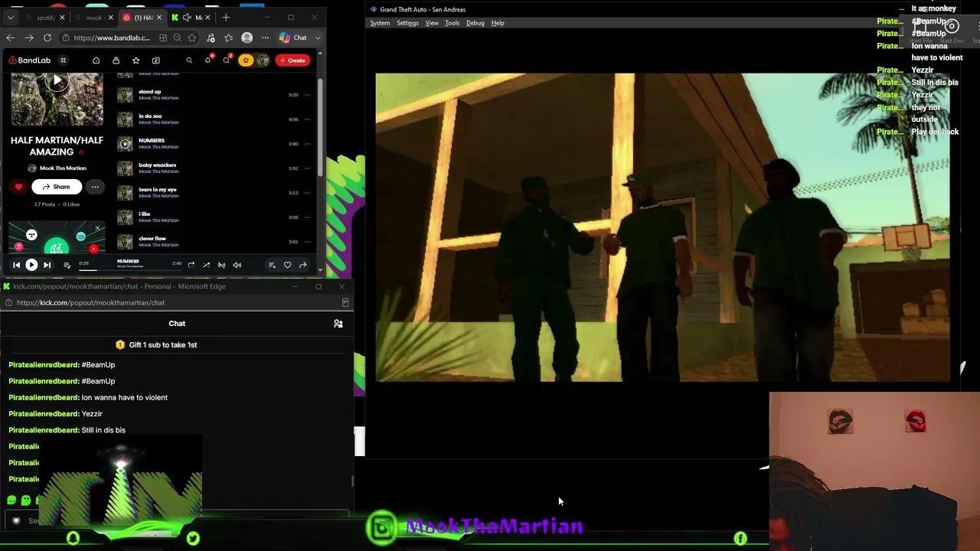The height and width of the screenshot is (551, 980).
Task: Open BandLab music note navbar icon
Action: click(155, 60)
